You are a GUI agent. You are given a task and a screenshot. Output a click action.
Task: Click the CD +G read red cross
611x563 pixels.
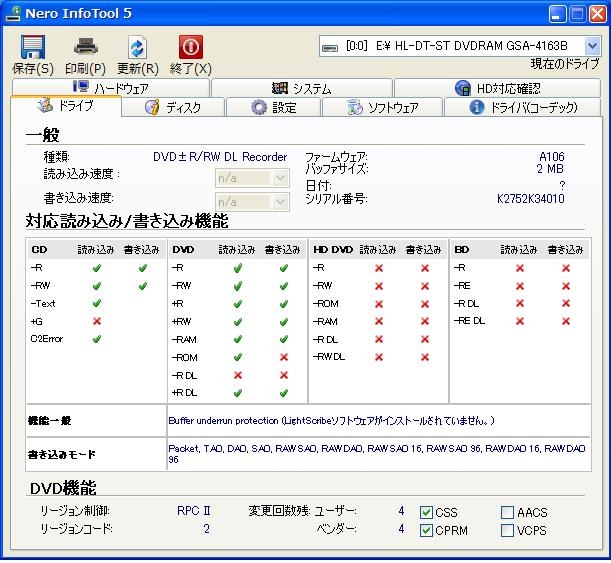(x=97, y=321)
